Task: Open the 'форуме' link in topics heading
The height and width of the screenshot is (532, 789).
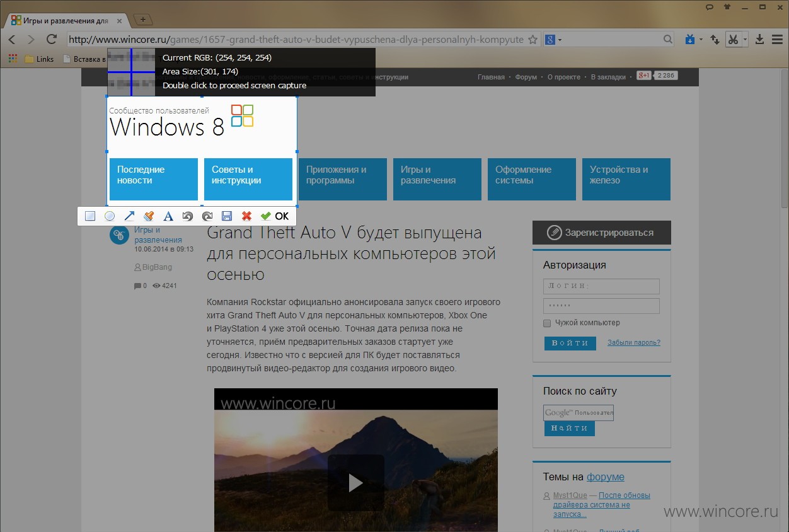Action: click(606, 477)
